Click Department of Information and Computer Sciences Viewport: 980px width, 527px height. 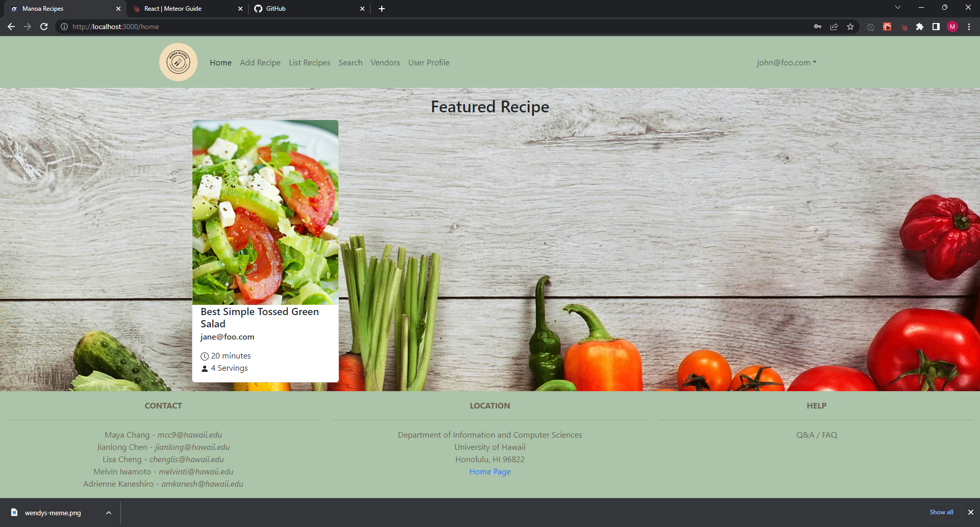490,435
